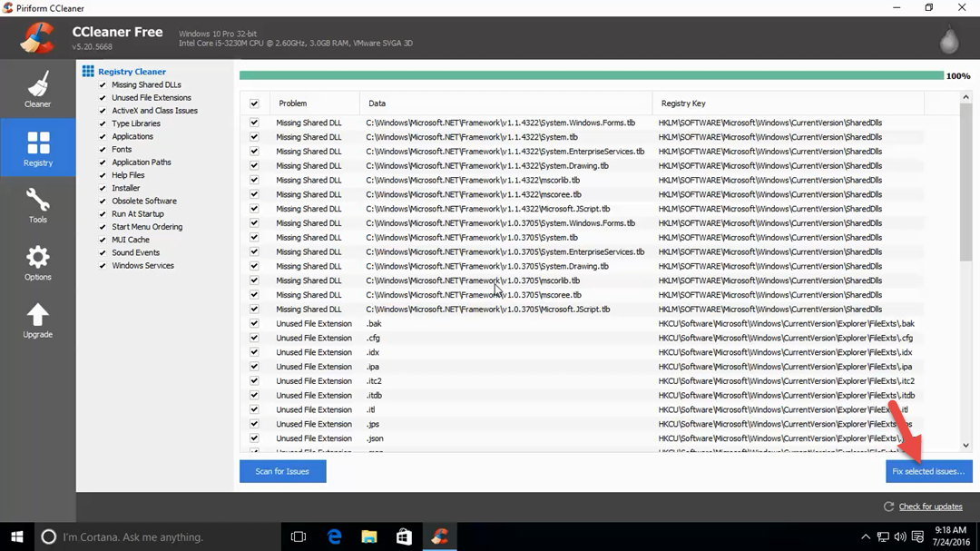Screen dimensions: 980x551
Task: Open the Action Center notifications icon
Action: pyautogui.click(x=917, y=536)
